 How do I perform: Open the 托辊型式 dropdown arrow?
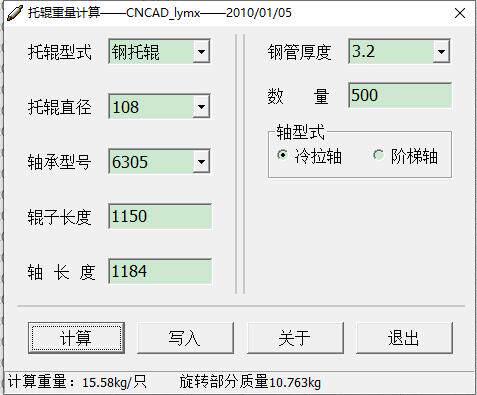(x=201, y=52)
